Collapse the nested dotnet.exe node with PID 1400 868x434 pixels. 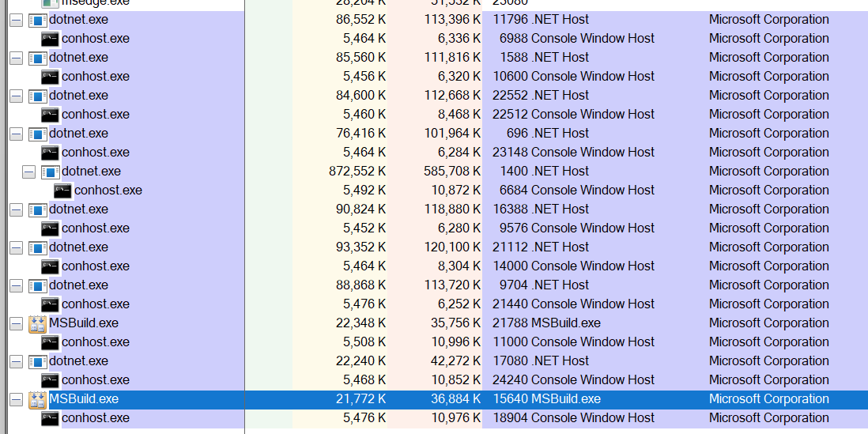28,172
